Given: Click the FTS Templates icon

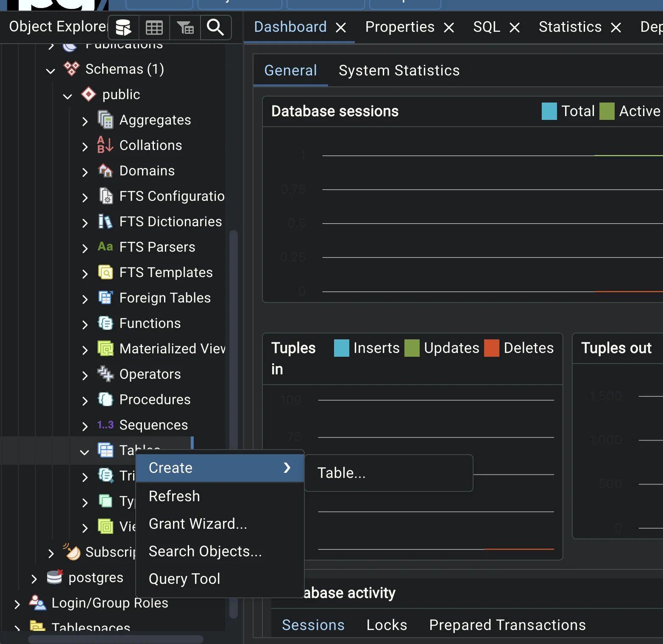Looking at the screenshot, I should [106, 272].
